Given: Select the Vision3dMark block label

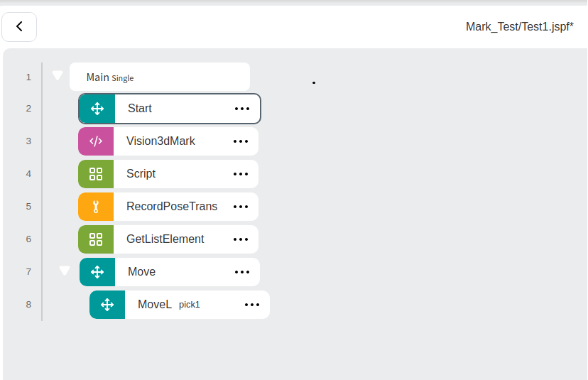Looking at the screenshot, I should (160, 141).
